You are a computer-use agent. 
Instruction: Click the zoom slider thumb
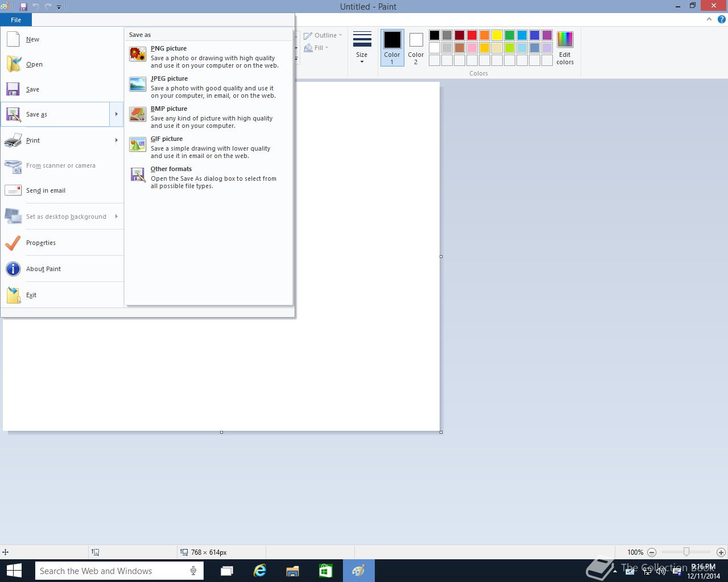click(686, 552)
